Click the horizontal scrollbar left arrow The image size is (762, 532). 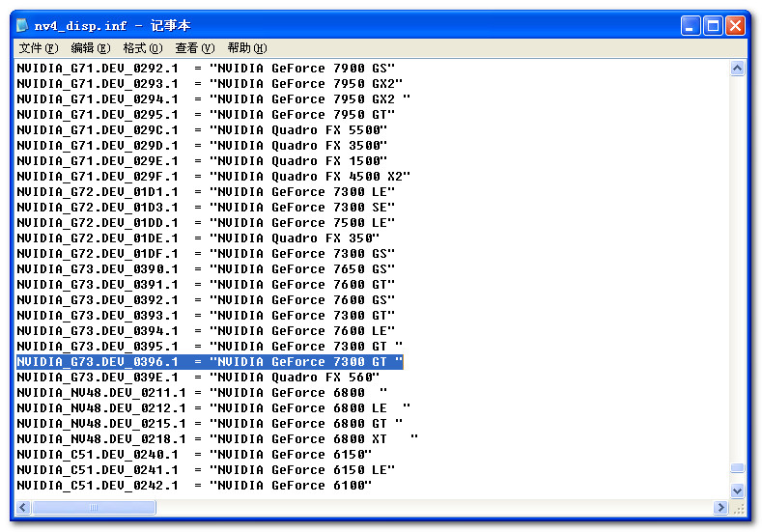pyautogui.click(x=23, y=508)
